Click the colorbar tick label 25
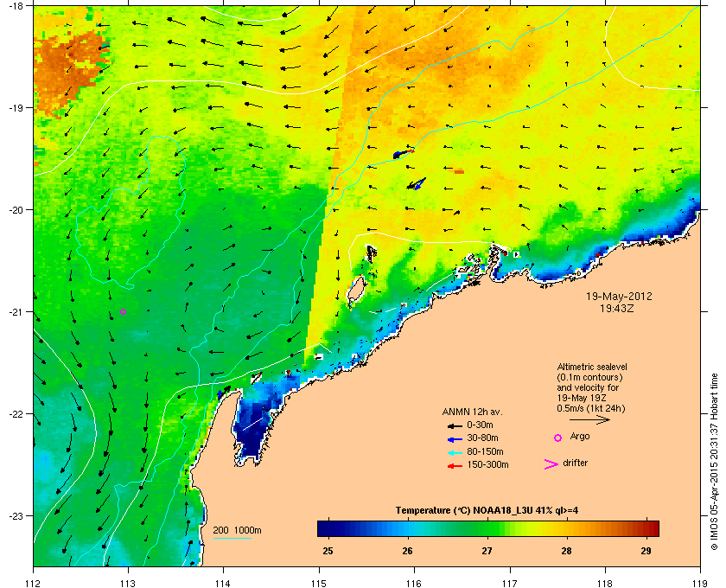 tap(328, 551)
